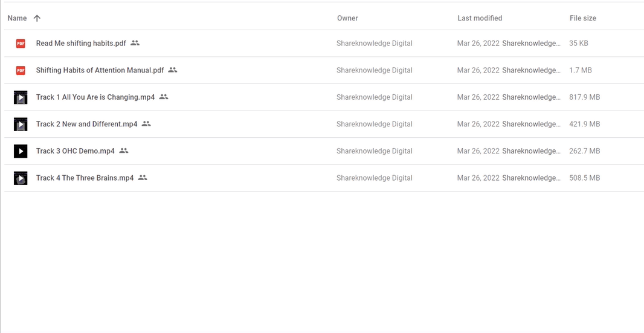Click the video thumbnail for Track 2
Image resolution: width=644 pixels, height=333 pixels.
(x=21, y=124)
